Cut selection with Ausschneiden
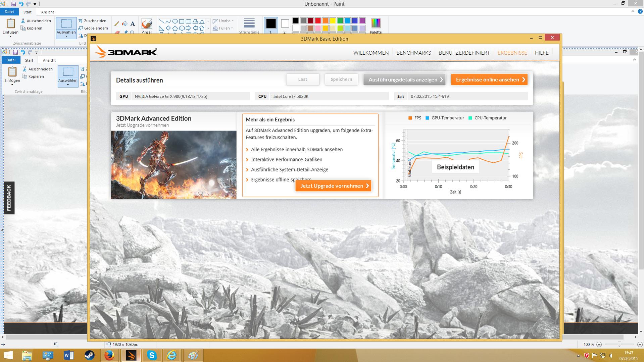 [36, 21]
